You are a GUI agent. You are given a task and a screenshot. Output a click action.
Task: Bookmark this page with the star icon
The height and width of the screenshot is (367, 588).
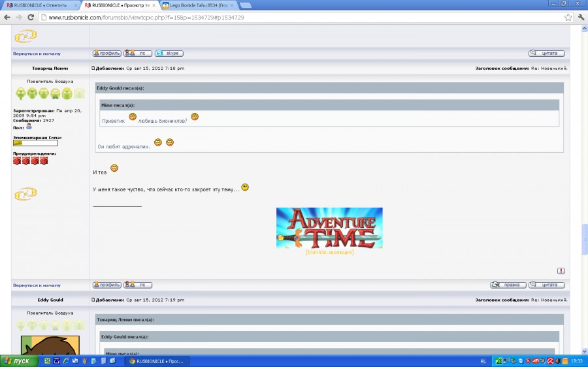tap(568, 17)
